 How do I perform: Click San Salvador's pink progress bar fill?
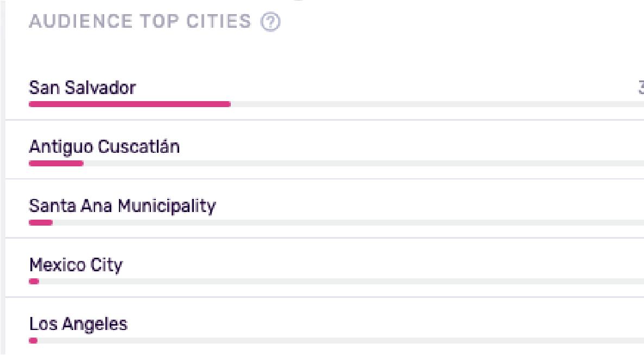(129, 104)
